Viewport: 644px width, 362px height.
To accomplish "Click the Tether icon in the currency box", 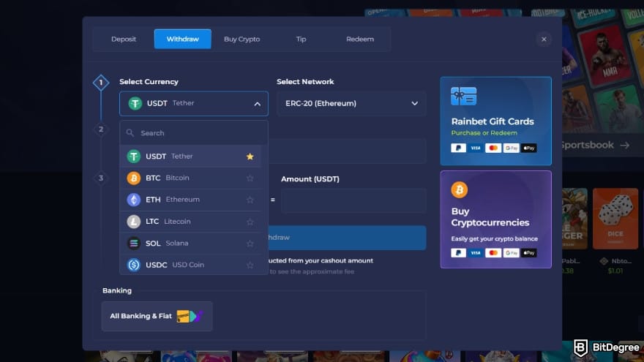I will pyautogui.click(x=135, y=103).
